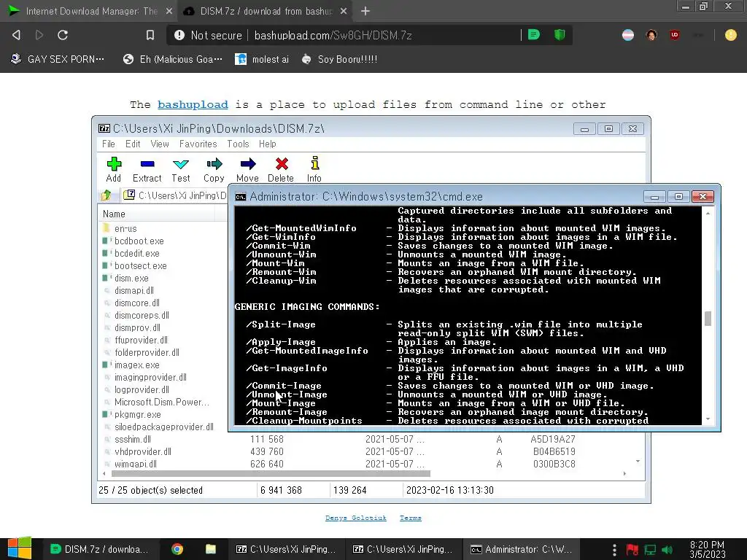Open the File menu in 7-Zip
The width and height of the screenshot is (747, 560).
coord(109,144)
